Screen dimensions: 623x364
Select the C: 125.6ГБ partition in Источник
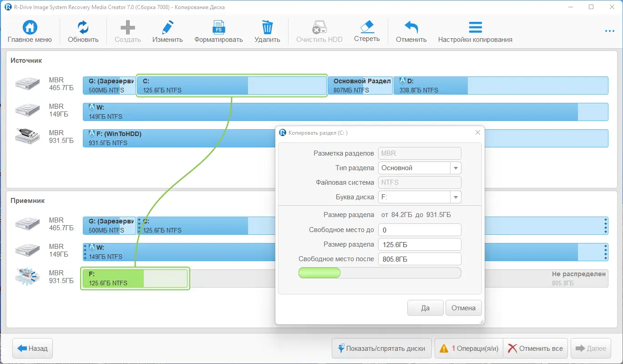pyautogui.click(x=232, y=86)
